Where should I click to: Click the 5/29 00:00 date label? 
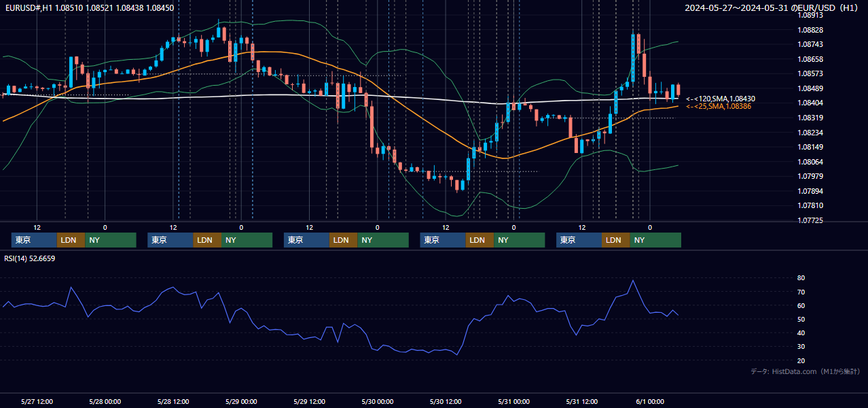241,401
